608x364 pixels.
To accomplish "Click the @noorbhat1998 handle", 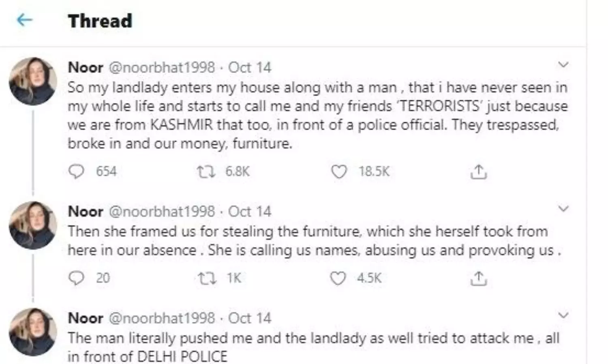I will [162, 67].
